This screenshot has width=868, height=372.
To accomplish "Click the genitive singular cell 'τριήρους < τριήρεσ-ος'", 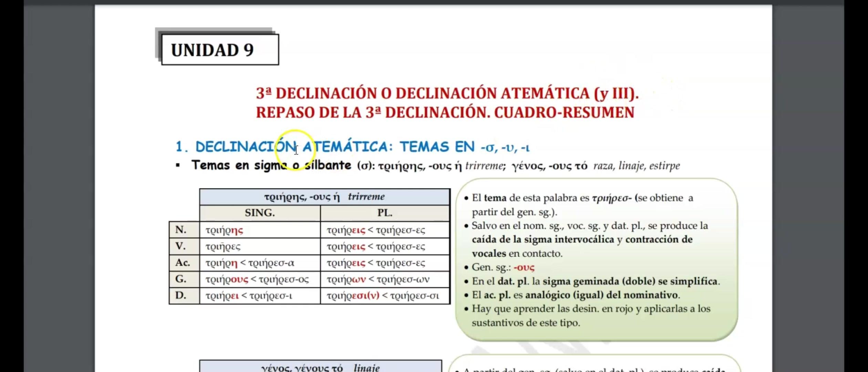I will click(x=257, y=279).
